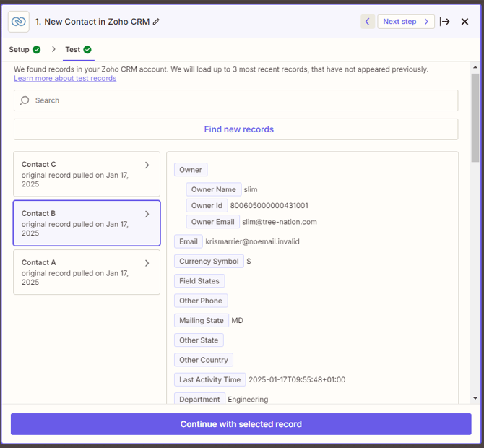Screen dimensions: 484x448
Task: Select the Contact C record
Action: click(87, 174)
